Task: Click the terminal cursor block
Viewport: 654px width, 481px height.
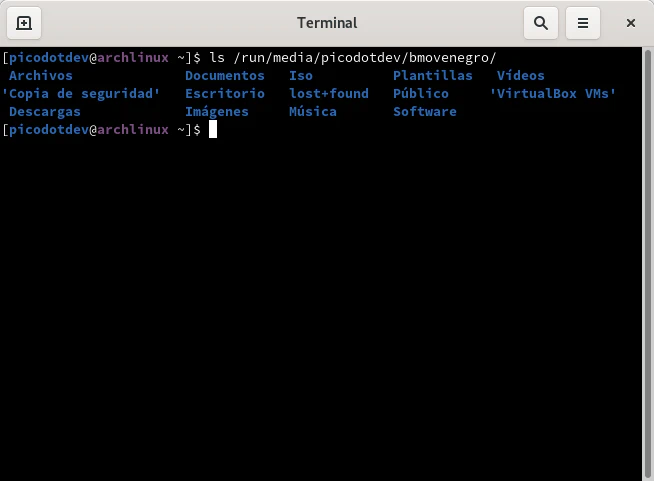Action: [213, 130]
